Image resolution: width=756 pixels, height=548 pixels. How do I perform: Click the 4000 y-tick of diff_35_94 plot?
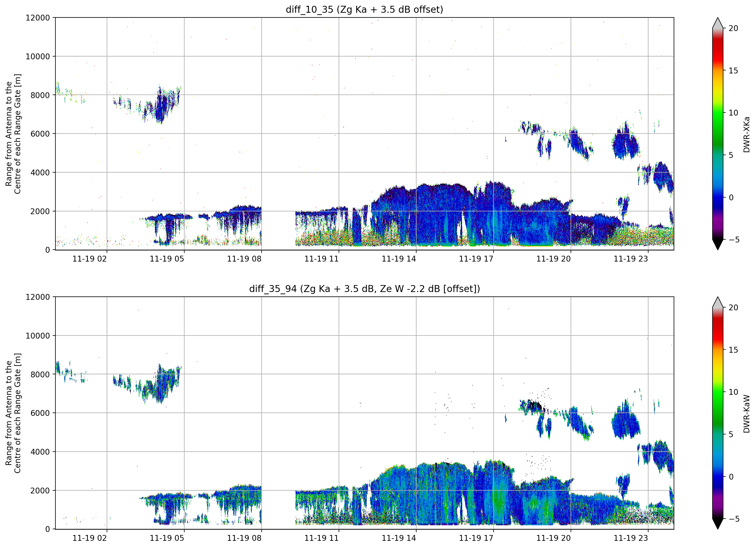click(x=40, y=452)
